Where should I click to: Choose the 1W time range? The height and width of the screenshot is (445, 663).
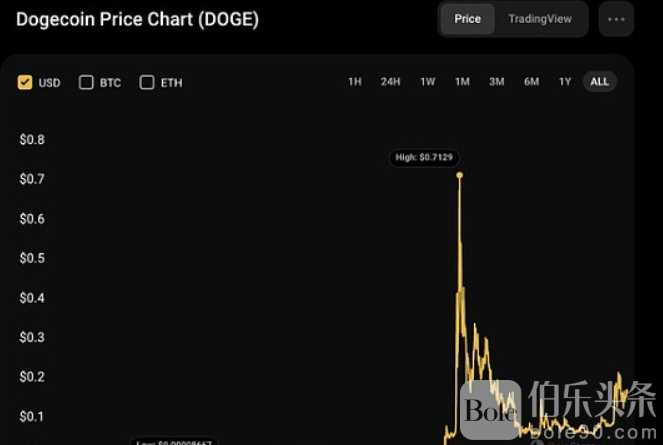pos(427,82)
